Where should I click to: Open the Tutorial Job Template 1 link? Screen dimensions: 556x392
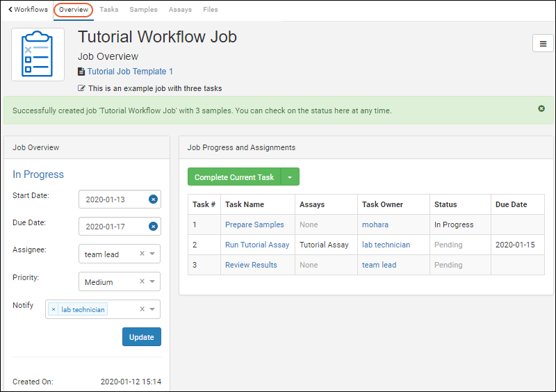click(129, 72)
